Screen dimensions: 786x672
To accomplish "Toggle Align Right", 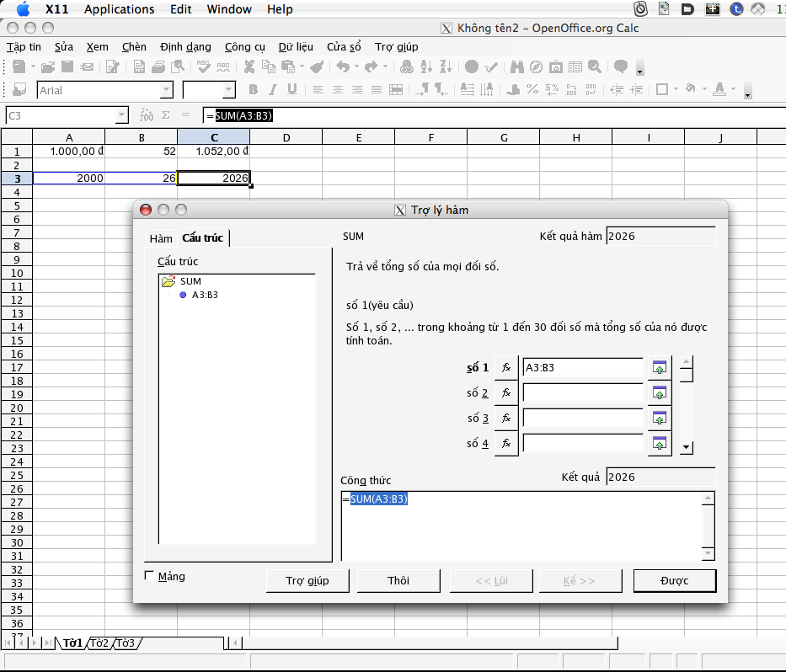I will click(x=357, y=90).
